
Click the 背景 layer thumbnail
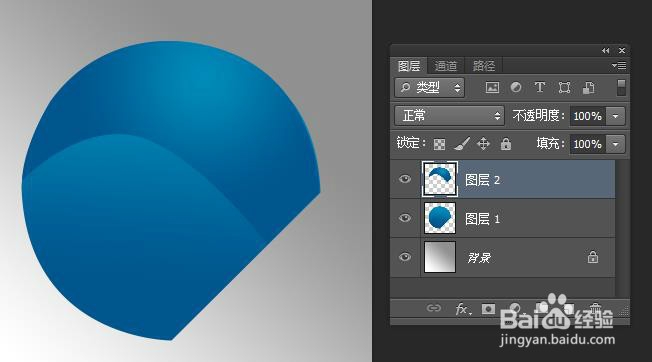pos(440,257)
